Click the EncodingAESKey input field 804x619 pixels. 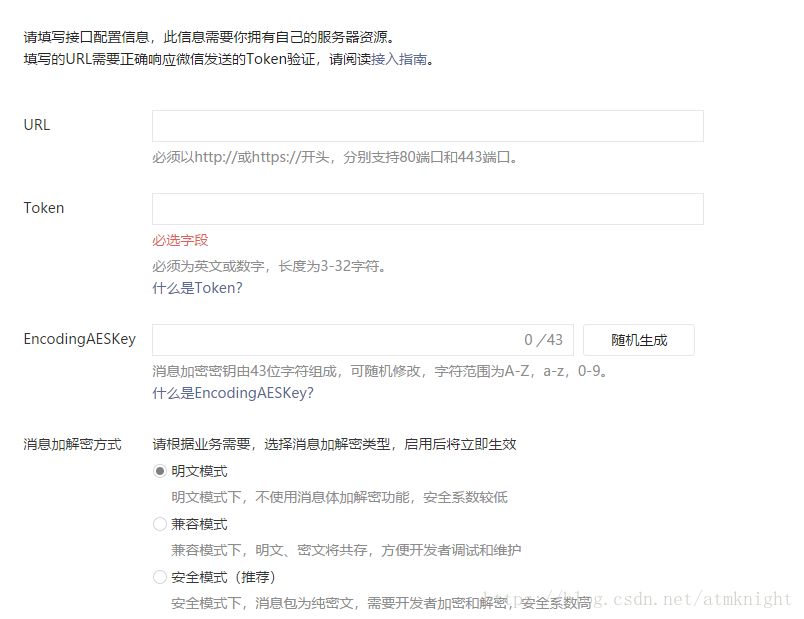pos(363,340)
